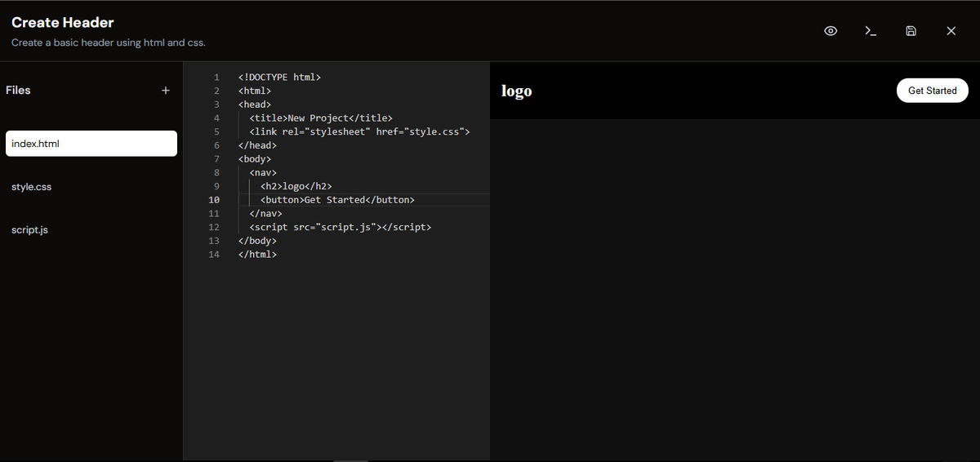Screen dimensions: 980x462
Task: Click line number 14 in gutter
Action: 214,255
